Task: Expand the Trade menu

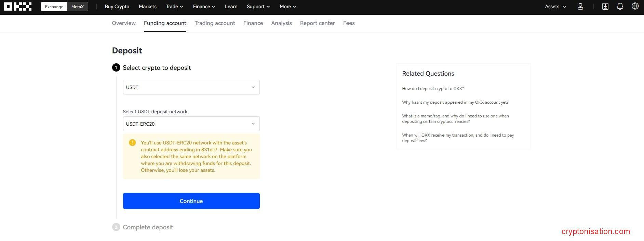Action: click(174, 7)
